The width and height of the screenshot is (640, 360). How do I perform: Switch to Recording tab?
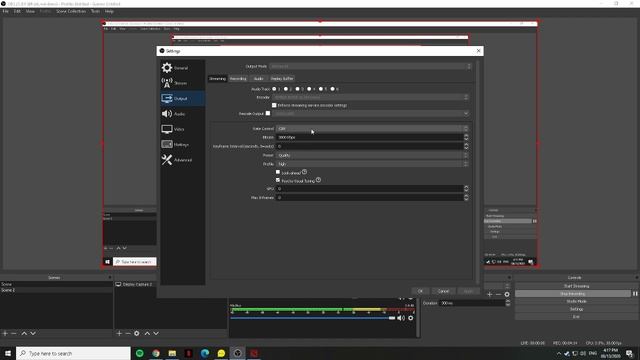coord(238,78)
